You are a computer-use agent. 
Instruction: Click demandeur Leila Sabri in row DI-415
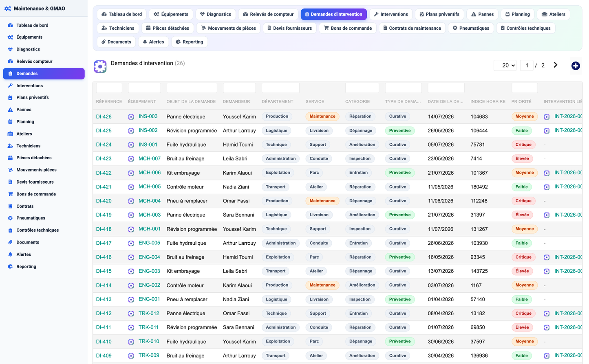[235, 271]
